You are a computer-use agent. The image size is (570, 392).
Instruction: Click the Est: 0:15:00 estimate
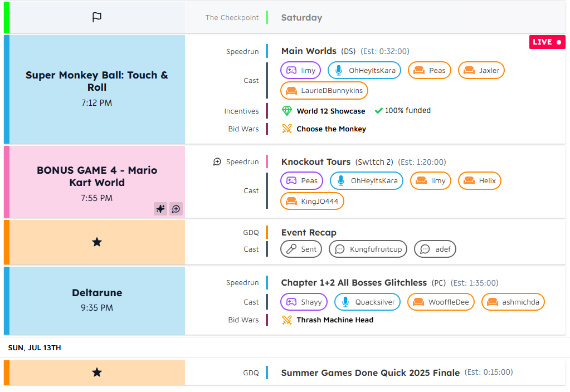coord(489,372)
